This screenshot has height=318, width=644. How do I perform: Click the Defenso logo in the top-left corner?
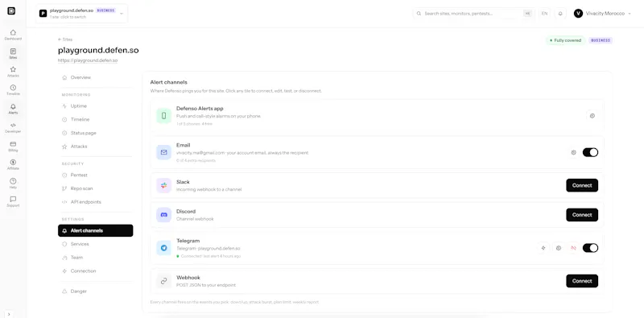pyautogui.click(x=11, y=11)
